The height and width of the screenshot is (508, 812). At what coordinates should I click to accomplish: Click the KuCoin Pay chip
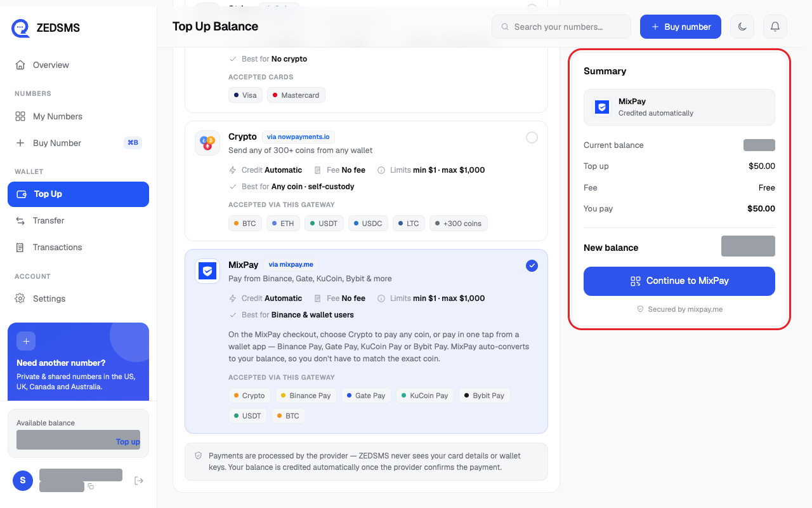click(x=426, y=396)
